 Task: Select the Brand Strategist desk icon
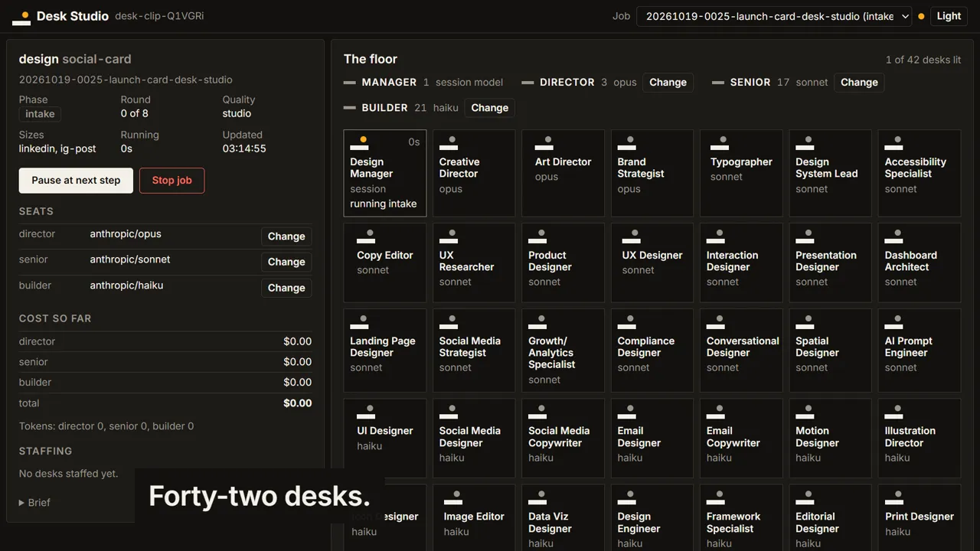coord(627,143)
